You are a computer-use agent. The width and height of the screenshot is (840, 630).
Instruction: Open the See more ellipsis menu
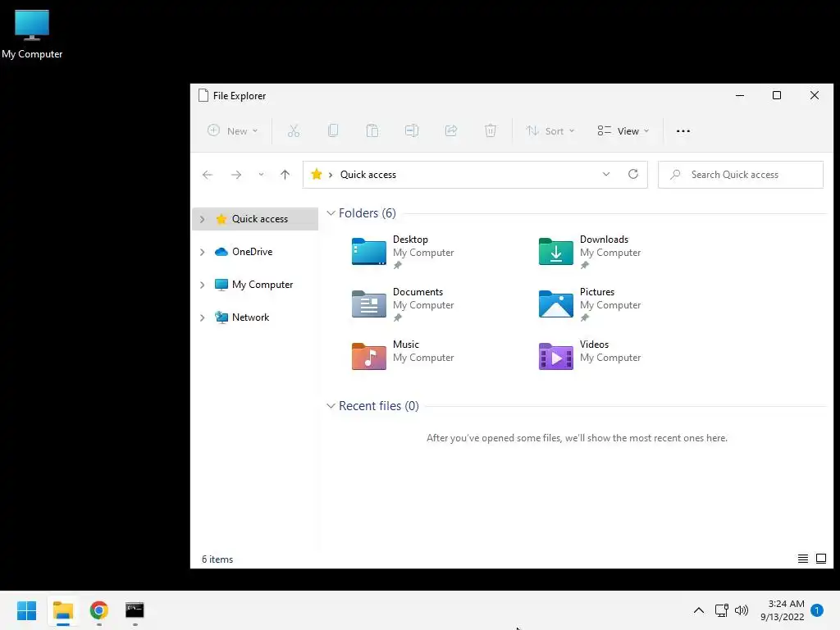683,130
